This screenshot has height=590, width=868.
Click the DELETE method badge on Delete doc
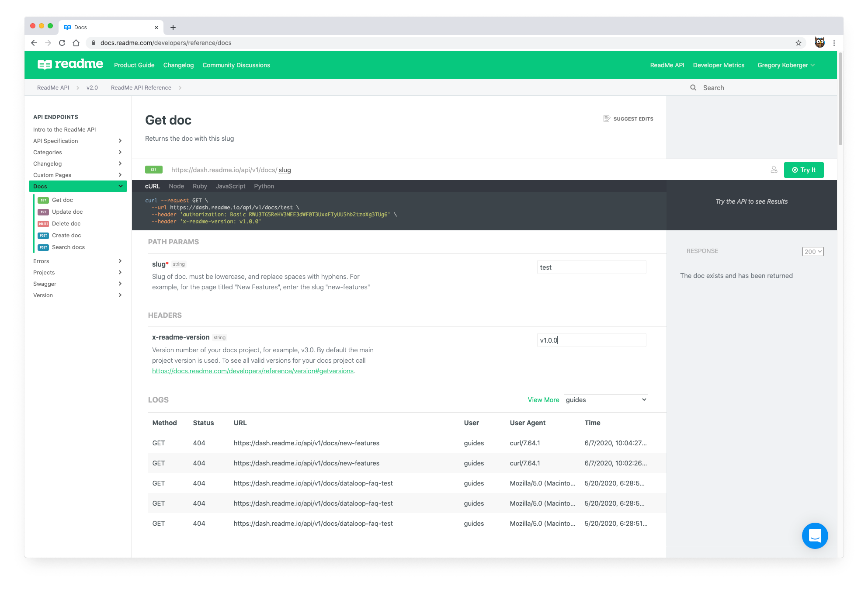point(43,223)
